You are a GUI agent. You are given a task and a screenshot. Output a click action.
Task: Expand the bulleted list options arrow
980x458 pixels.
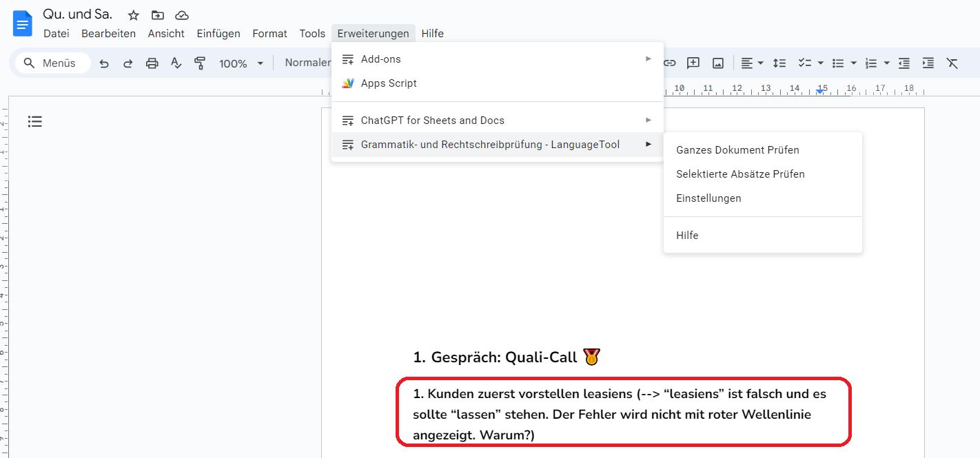point(853,63)
